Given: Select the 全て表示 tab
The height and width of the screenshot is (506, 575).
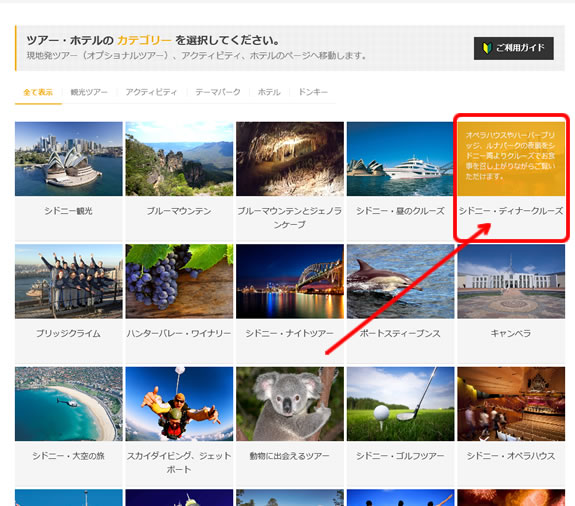Looking at the screenshot, I should point(38,92).
